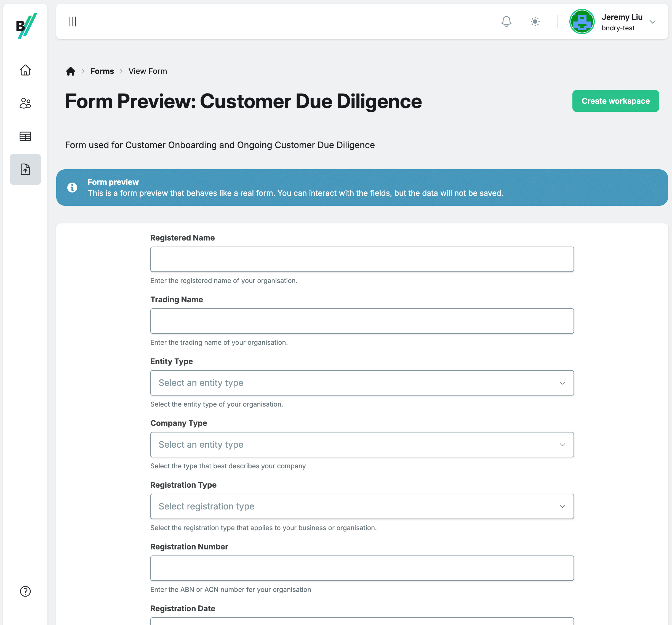672x625 pixels.
Task: Toggle the light/dark theme sun icon
Action: (x=535, y=22)
